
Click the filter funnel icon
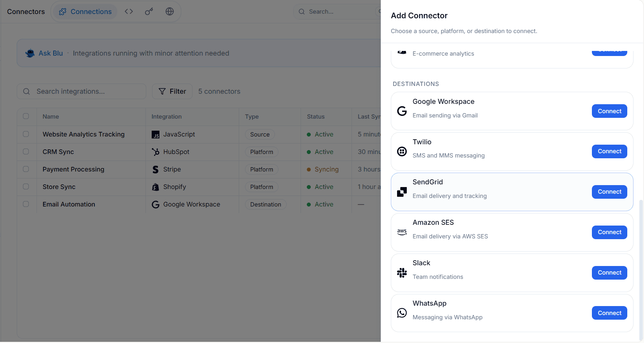pyautogui.click(x=162, y=91)
